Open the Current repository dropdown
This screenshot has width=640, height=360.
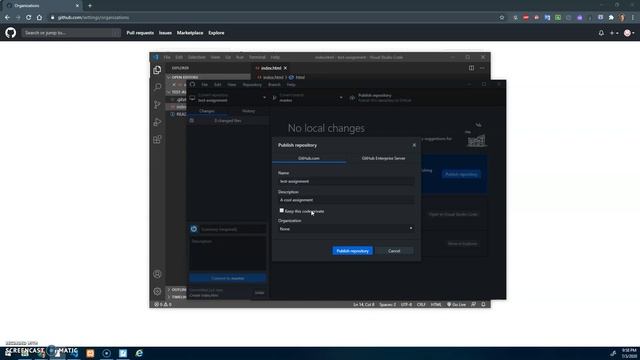click(x=229, y=98)
